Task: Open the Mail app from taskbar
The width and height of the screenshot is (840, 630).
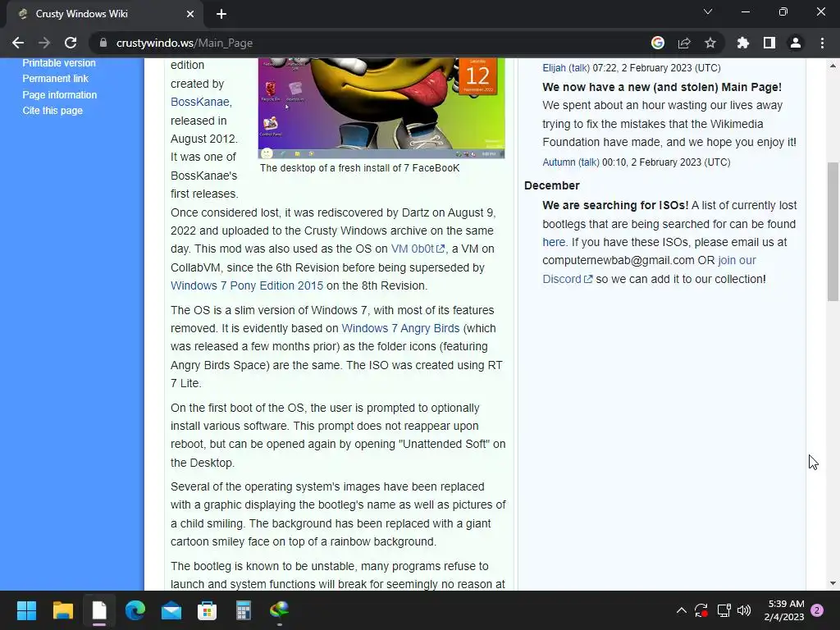Action: coord(171,610)
